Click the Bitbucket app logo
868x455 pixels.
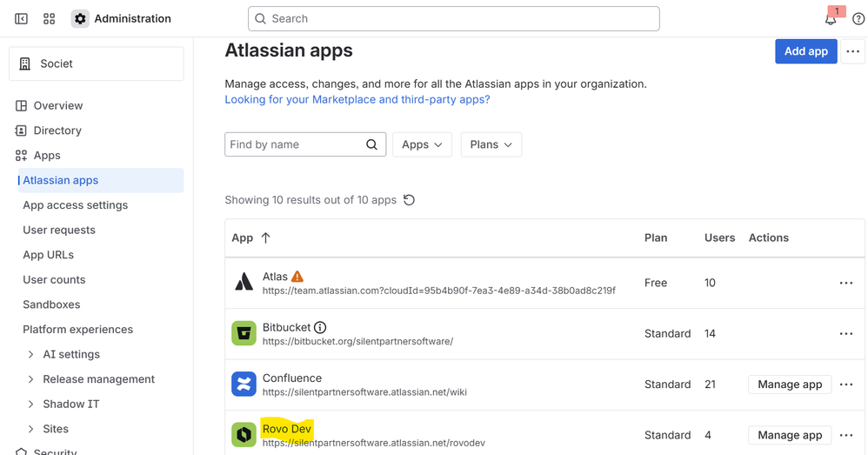(244, 333)
